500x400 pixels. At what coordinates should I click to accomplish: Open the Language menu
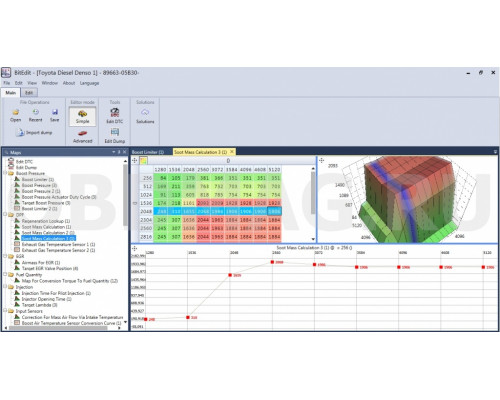[89, 83]
